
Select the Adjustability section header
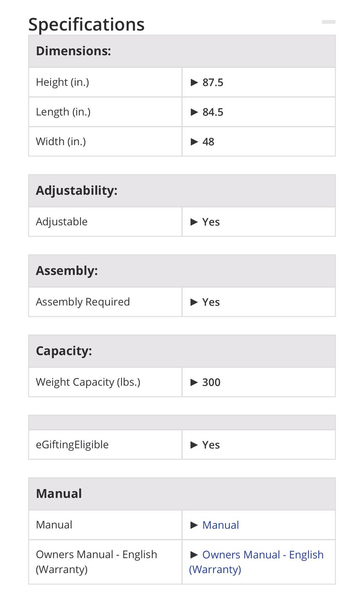click(x=182, y=191)
